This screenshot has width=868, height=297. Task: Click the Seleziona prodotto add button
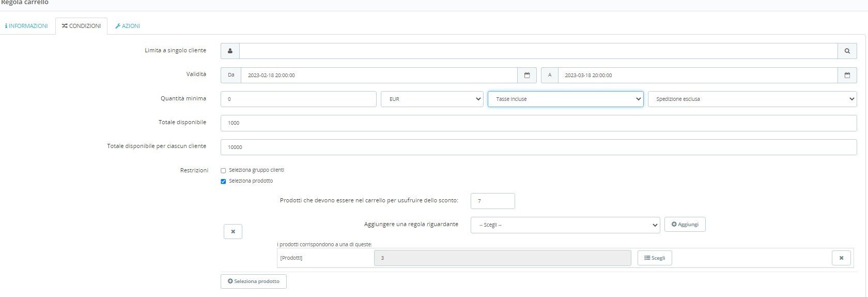(253, 281)
